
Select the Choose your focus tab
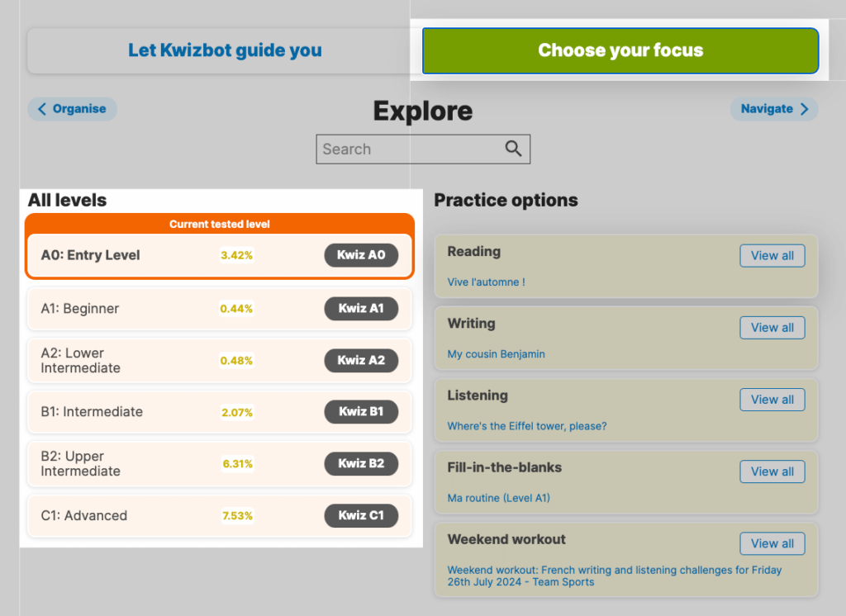tap(620, 50)
